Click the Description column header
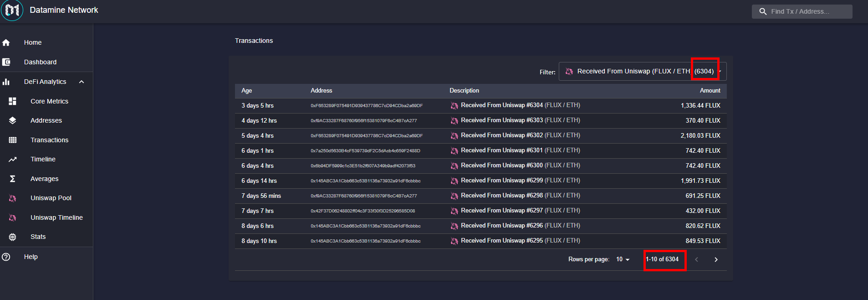Viewport: 868px width, 300px height. 464,91
